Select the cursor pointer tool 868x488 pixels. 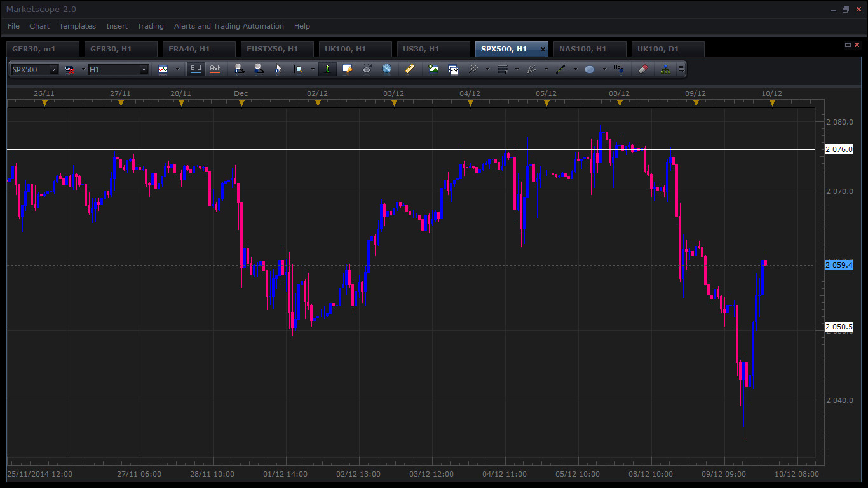pos(278,69)
